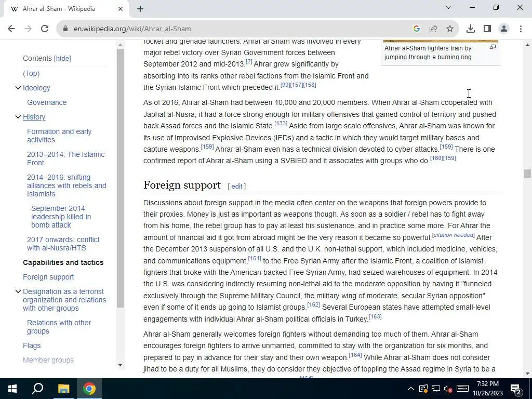
Task: View site security lock info
Action: [x=65, y=29]
